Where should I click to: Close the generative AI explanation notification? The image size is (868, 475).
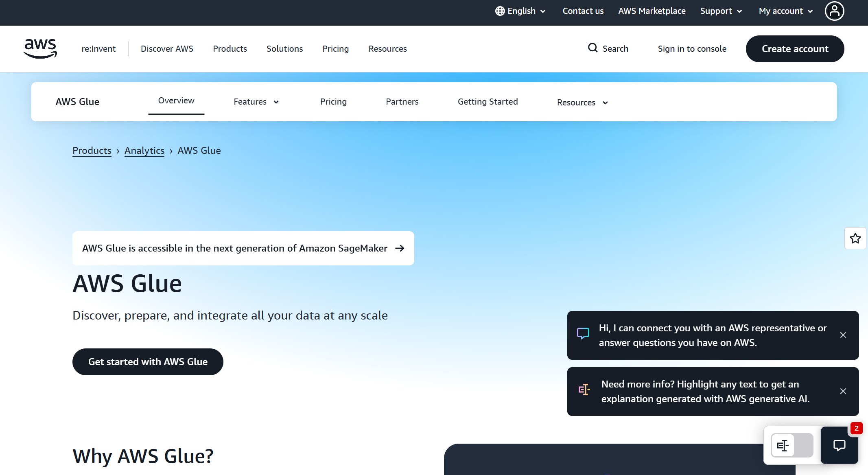click(843, 391)
